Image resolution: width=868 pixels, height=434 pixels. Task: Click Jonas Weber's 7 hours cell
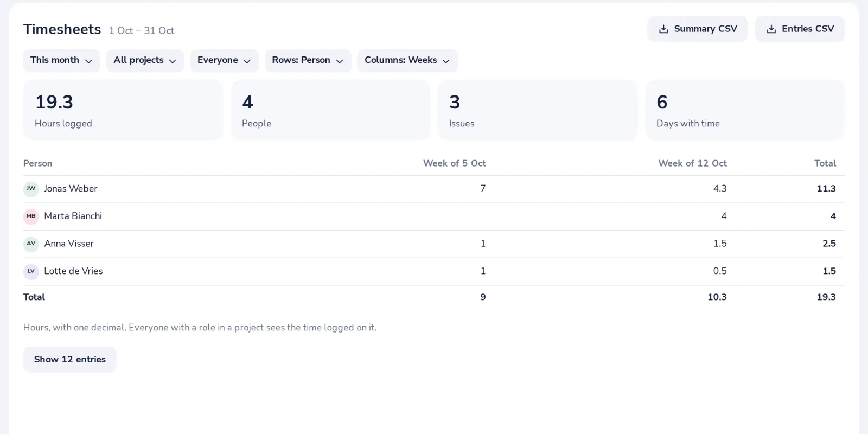point(483,189)
